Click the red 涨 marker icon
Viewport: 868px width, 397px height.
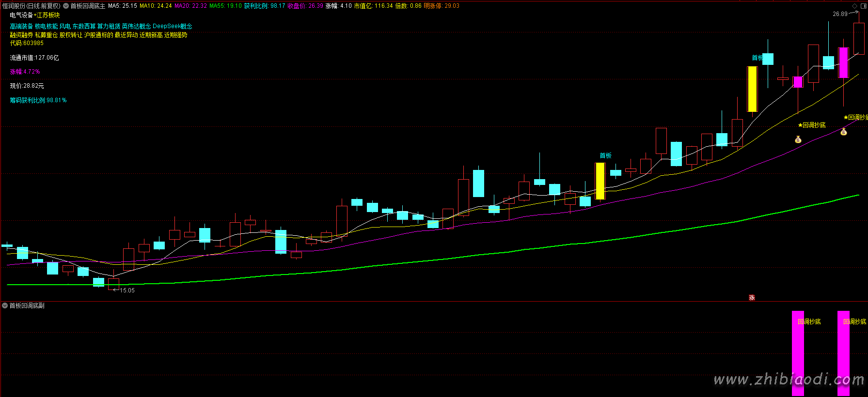point(752,297)
